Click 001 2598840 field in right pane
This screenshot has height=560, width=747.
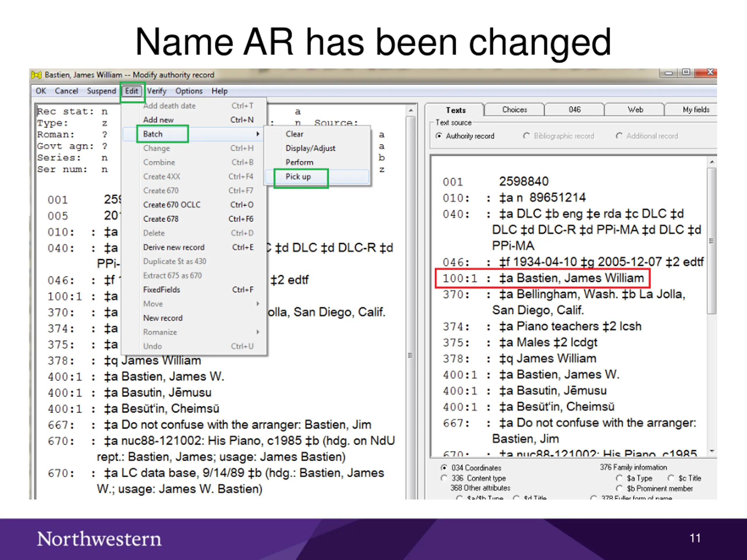pos(496,182)
